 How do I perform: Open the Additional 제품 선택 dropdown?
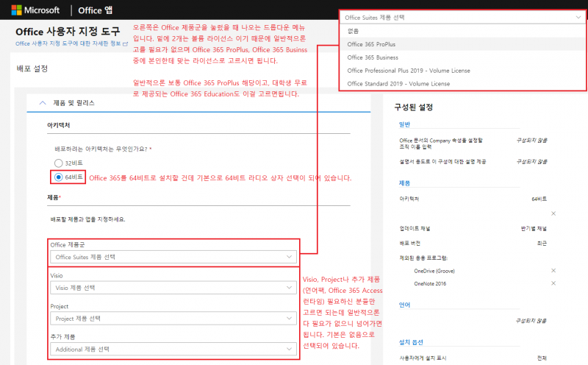(173, 350)
